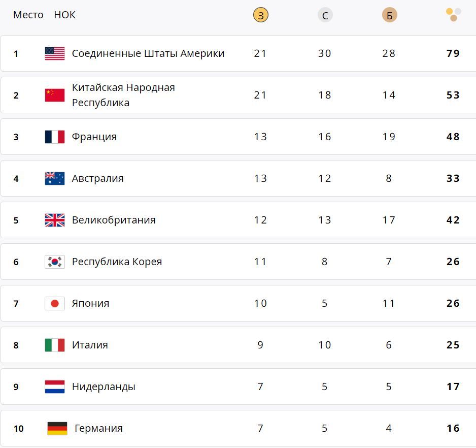Click the gold medal (З) column icon
476x448 pixels.
pyautogui.click(x=260, y=15)
